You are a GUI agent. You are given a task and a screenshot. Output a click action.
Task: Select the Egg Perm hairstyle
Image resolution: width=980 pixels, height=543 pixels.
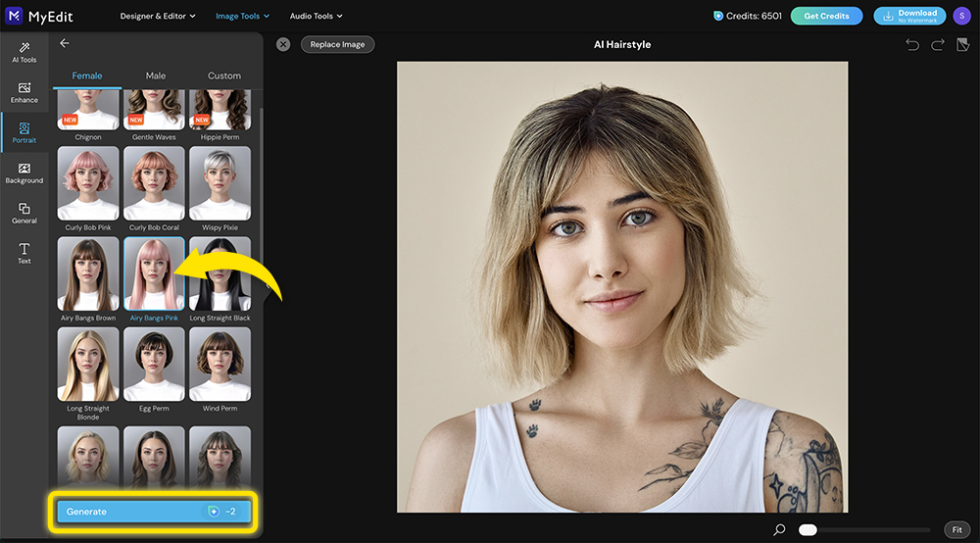(154, 365)
